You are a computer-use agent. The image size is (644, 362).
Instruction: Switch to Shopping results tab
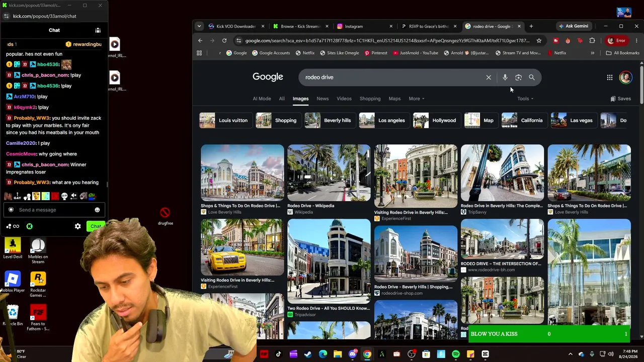[x=370, y=99]
